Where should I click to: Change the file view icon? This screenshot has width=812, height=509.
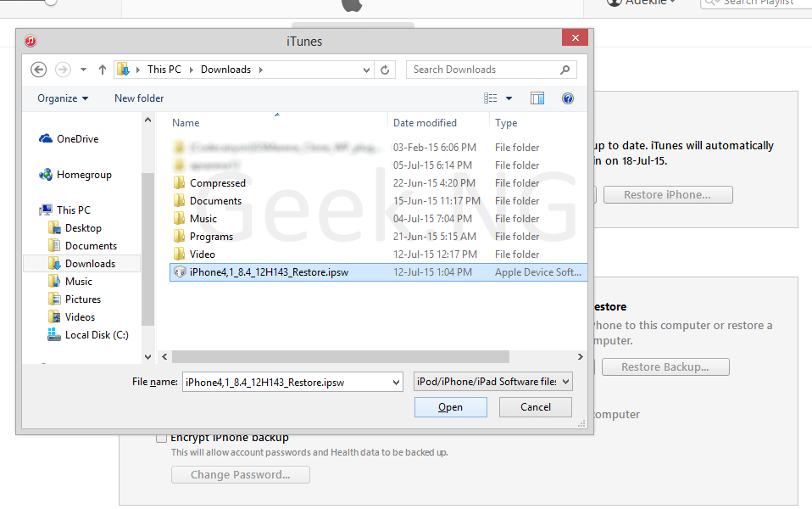point(491,98)
